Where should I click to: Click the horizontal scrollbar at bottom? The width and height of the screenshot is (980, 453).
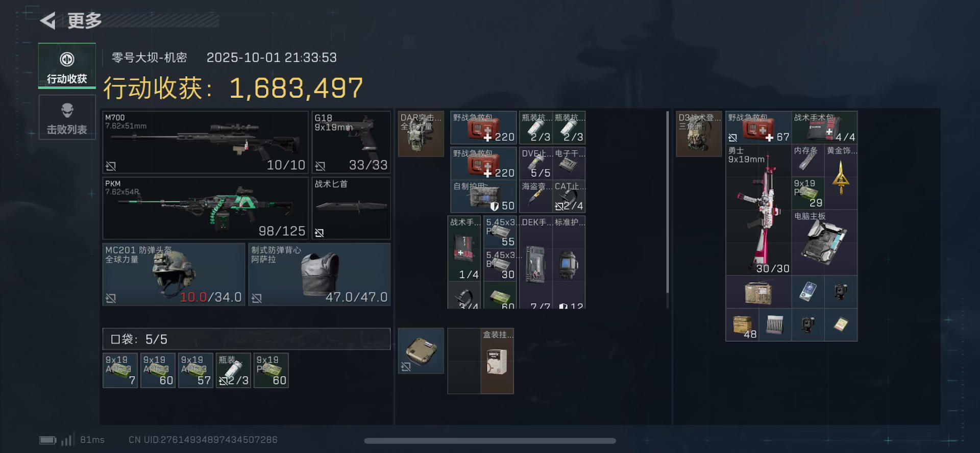tap(490, 441)
